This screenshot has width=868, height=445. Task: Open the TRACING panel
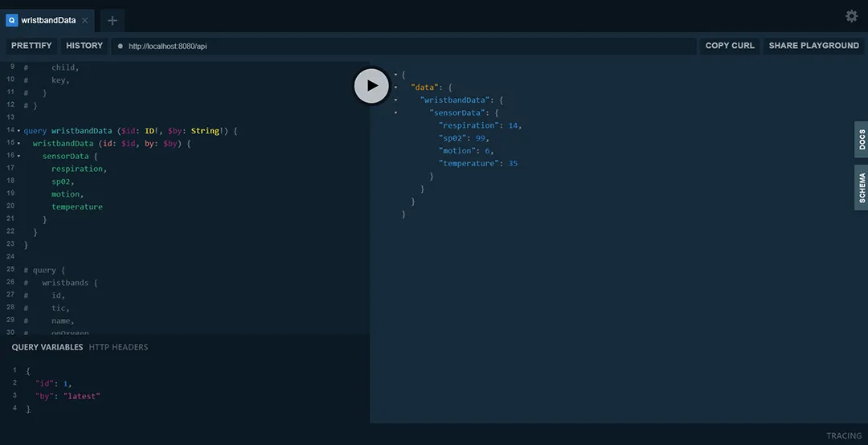[x=844, y=435]
